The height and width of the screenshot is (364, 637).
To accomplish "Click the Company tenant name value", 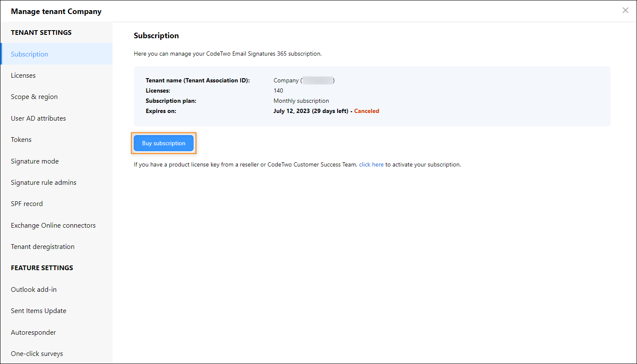I will (x=304, y=80).
